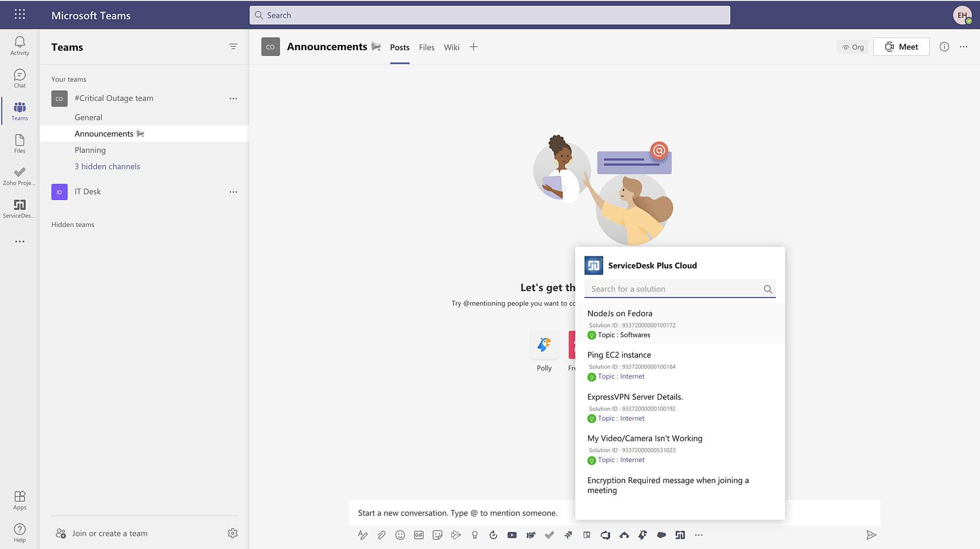This screenshot has height=549, width=980.
Task: Open channel more options ellipsis
Action: point(963,47)
